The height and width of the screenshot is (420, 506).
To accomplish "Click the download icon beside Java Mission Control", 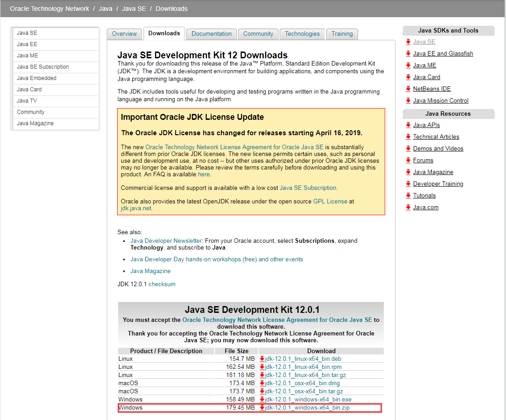I will coord(409,100).
